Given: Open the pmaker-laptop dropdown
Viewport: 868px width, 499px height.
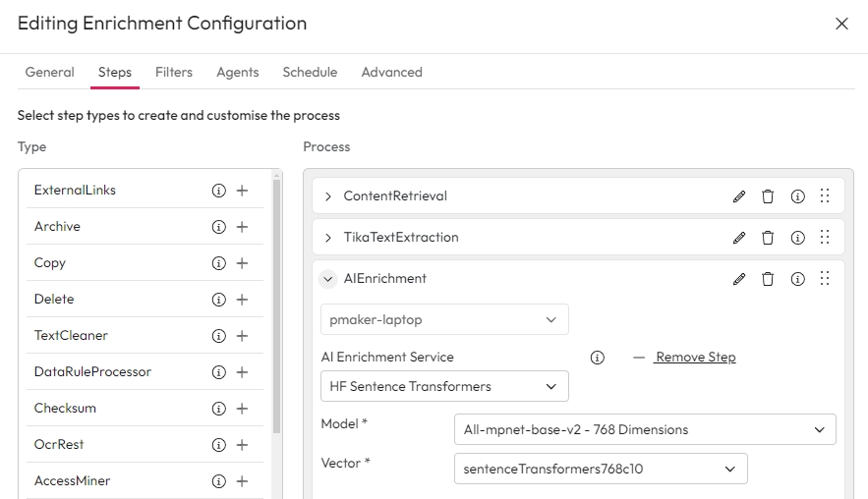Looking at the screenshot, I should point(444,319).
